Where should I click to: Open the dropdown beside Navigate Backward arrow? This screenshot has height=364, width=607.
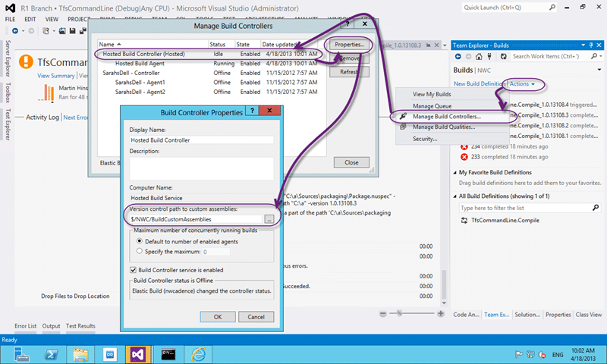click(x=23, y=31)
